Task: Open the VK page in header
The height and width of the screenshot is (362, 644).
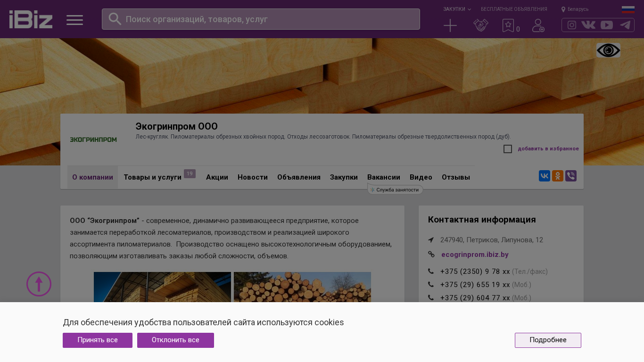Action: coord(588,25)
